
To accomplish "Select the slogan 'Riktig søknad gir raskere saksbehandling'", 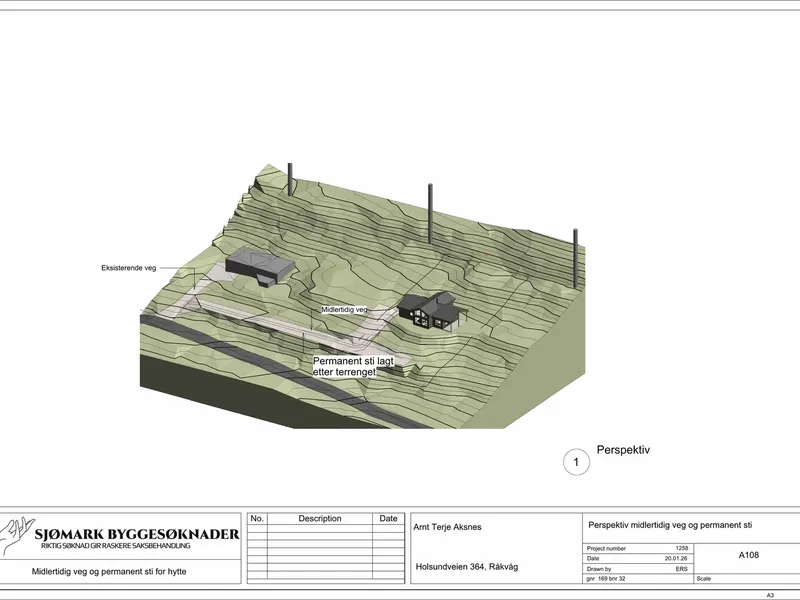I will tap(116, 546).
